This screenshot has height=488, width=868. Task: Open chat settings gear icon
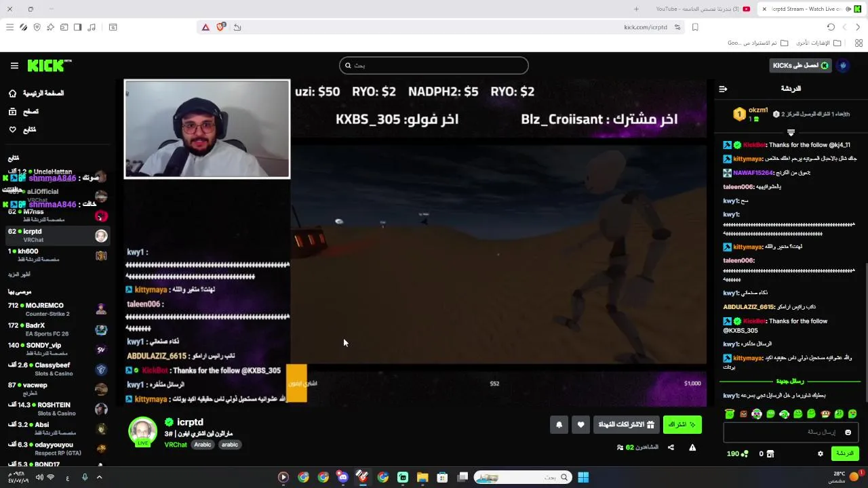click(x=821, y=453)
